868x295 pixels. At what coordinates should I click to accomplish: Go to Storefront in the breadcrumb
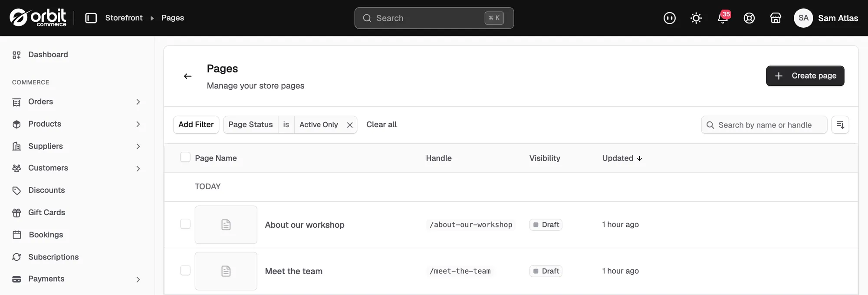click(124, 18)
